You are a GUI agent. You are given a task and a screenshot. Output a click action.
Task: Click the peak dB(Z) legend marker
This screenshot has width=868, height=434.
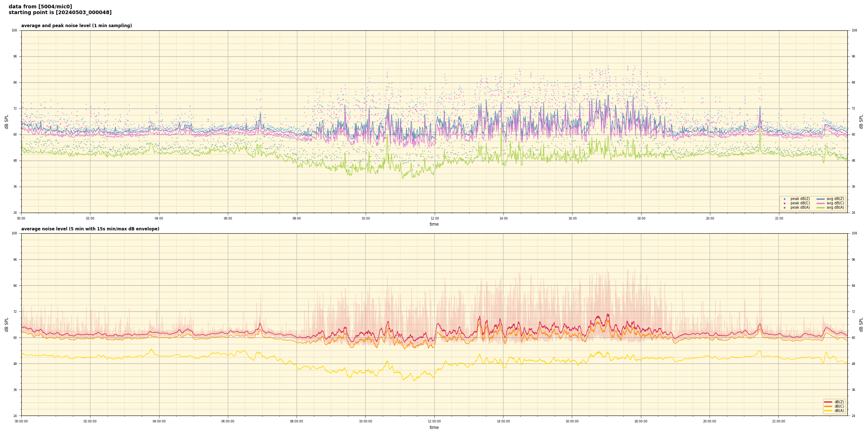click(784, 199)
